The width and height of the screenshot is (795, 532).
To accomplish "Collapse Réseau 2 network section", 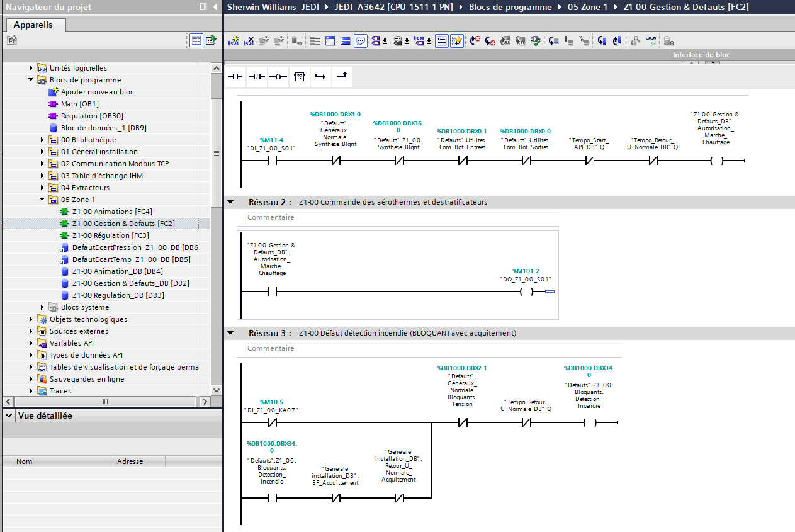I will coord(230,202).
